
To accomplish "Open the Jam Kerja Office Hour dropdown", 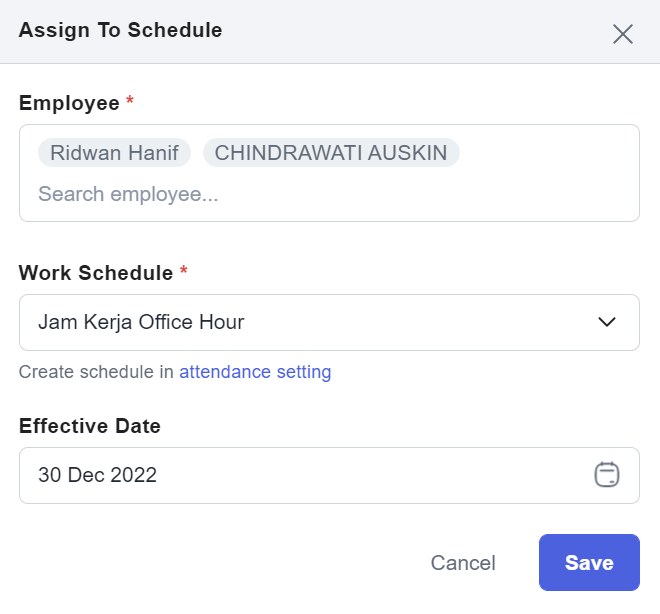I will coord(329,322).
